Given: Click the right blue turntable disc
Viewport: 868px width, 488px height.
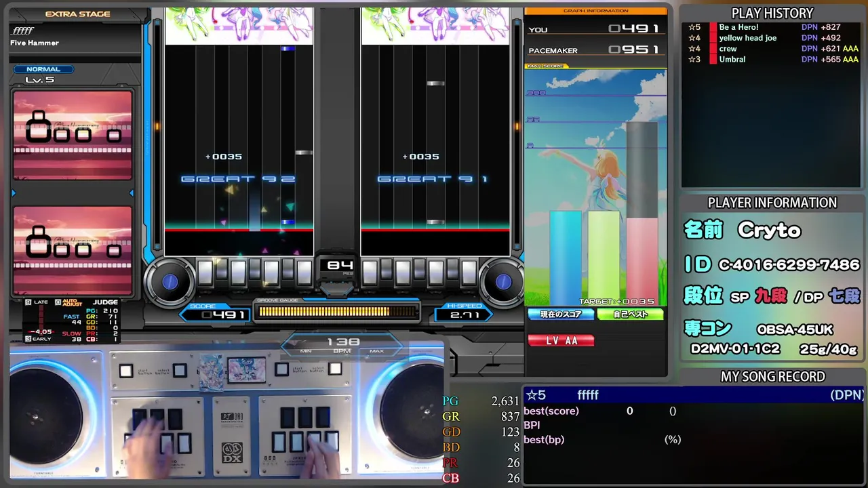Looking at the screenshot, I should 502,282.
